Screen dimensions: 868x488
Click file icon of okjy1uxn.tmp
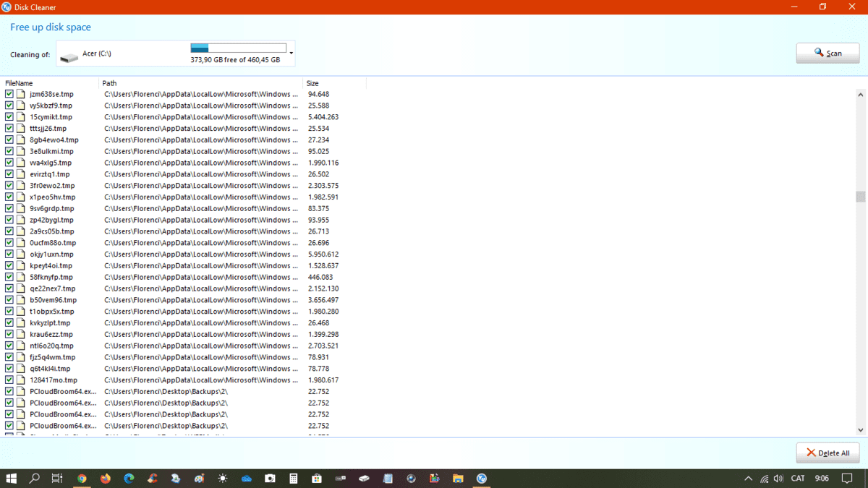point(21,254)
